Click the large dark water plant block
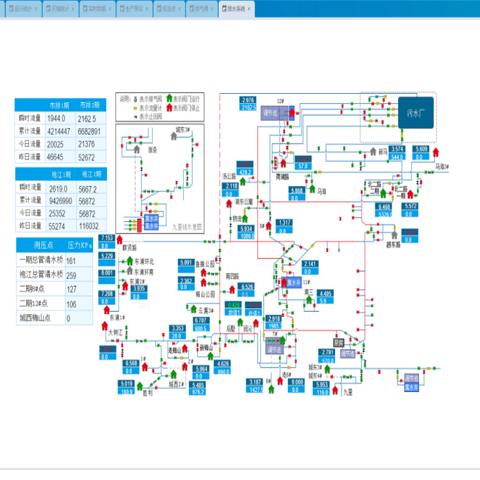Screen dimensions: 480x480 pos(416,113)
